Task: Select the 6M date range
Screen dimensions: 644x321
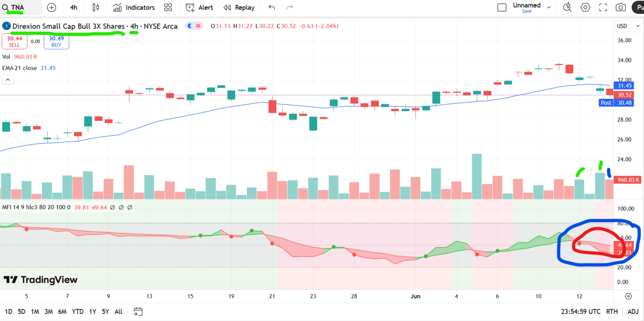Action: click(x=62, y=311)
